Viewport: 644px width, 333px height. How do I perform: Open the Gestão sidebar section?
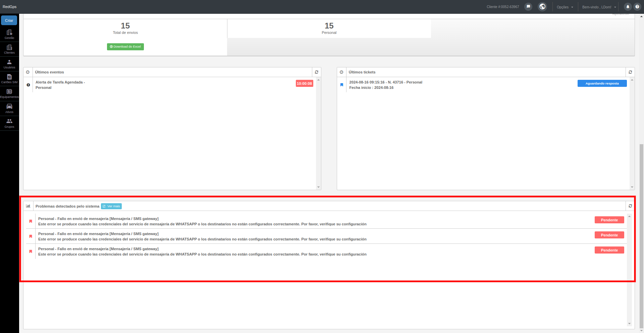(9, 34)
